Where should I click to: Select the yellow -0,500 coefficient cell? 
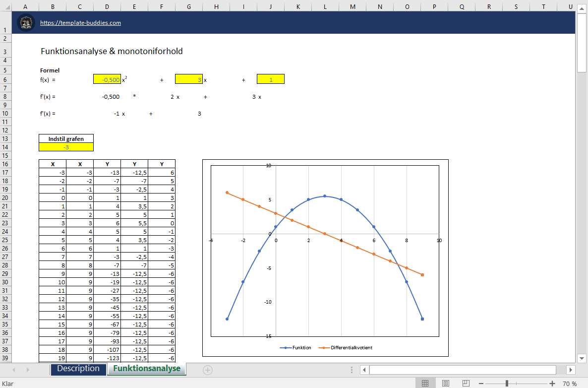coord(107,79)
